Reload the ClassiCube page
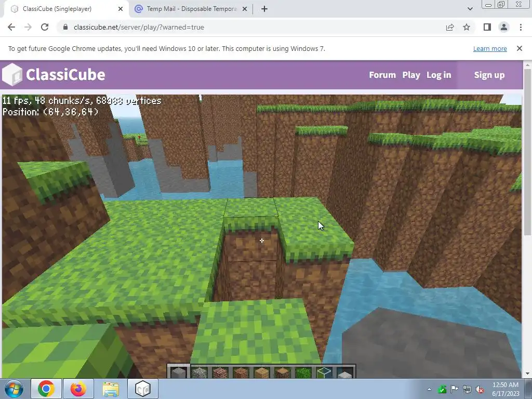The width and height of the screenshot is (532, 399). [45, 27]
